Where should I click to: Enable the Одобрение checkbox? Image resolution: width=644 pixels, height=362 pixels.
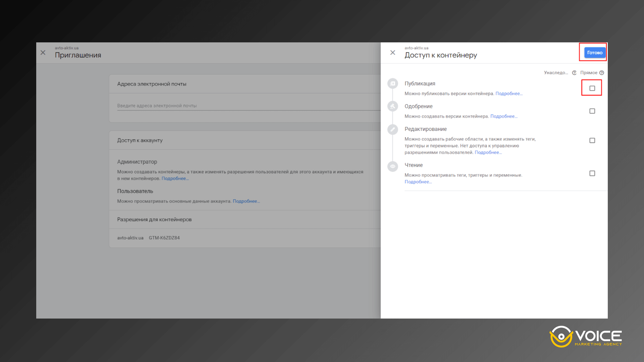tap(592, 111)
